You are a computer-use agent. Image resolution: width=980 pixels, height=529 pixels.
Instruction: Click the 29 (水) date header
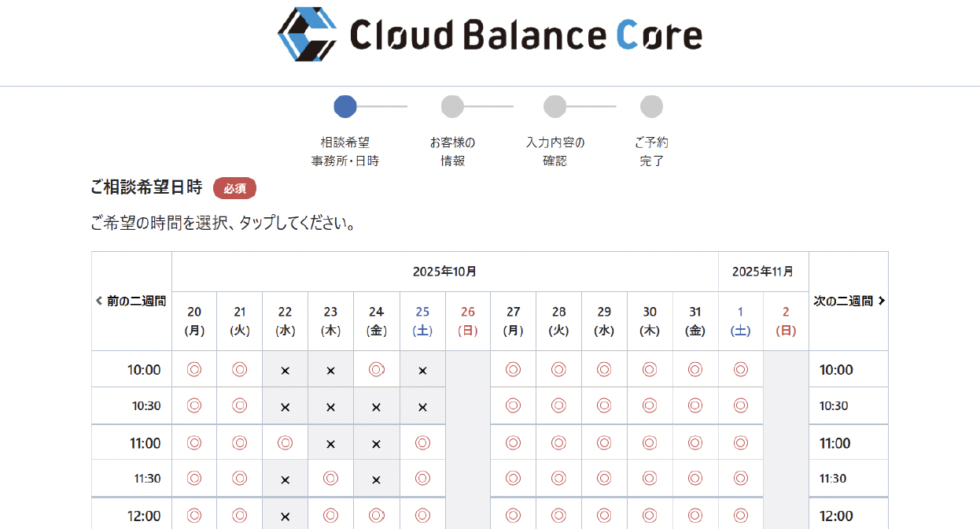click(x=604, y=321)
